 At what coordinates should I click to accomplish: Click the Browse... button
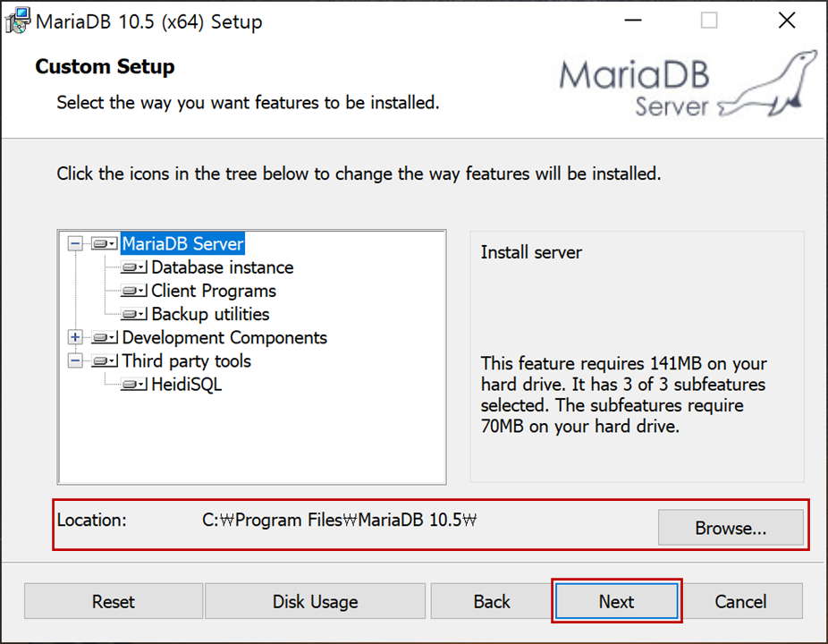pyautogui.click(x=731, y=527)
